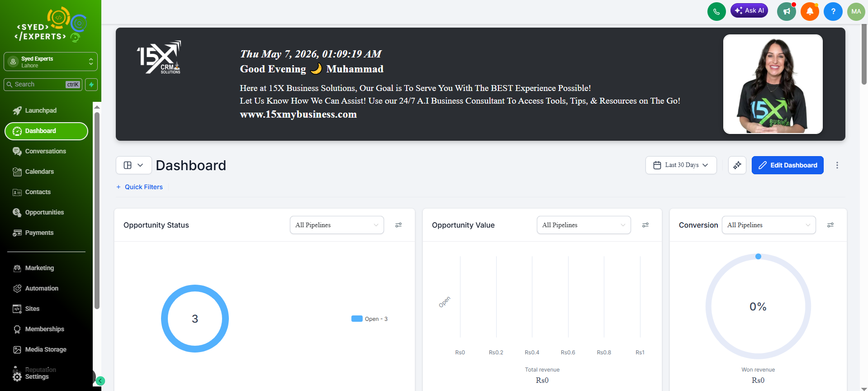Click the Opportunity Status widget title
Screen dimensions: 868x391
point(156,225)
